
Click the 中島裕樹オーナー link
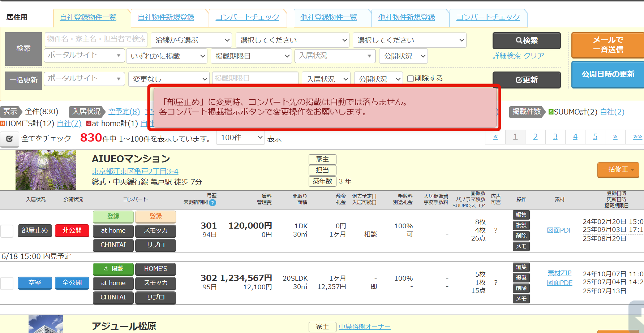tap(365, 327)
